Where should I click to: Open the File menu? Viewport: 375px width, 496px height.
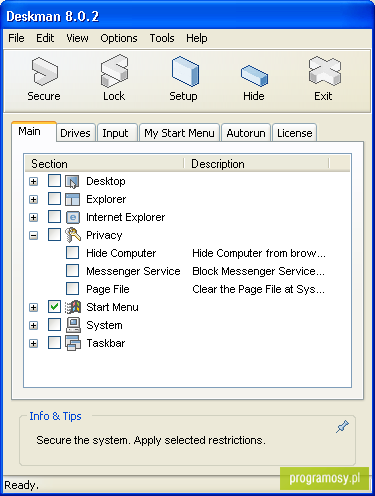(x=16, y=38)
